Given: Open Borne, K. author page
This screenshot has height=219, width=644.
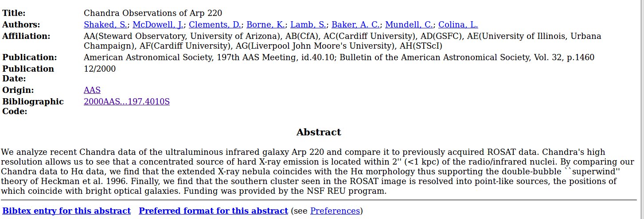Looking at the screenshot, I should [x=266, y=25].
